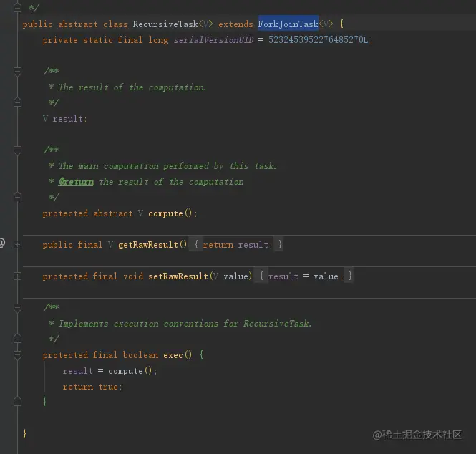This screenshot has width=476, height=454.
Task: Click the @ gutter icon beside getRawResult
Action: coord(2,243)
